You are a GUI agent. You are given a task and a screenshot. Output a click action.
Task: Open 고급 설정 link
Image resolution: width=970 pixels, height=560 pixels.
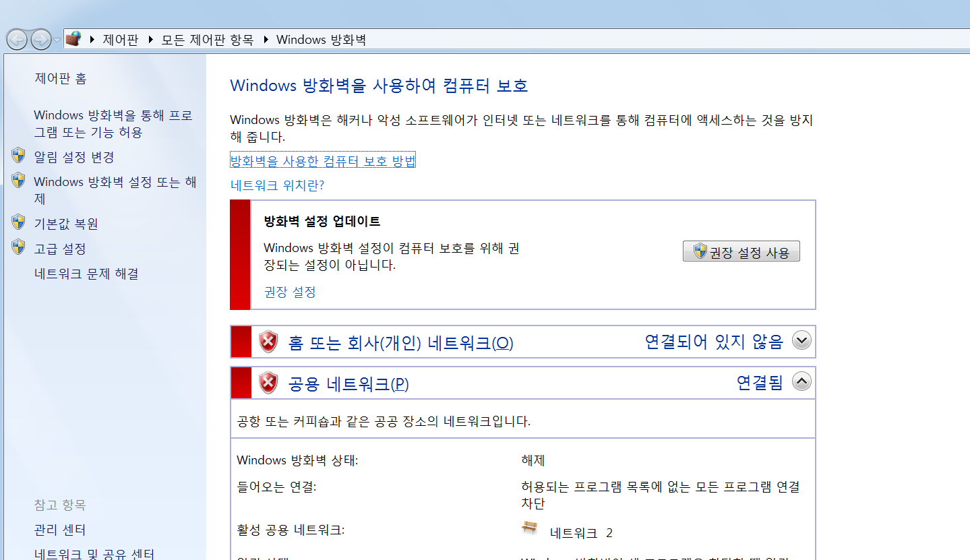pyautogui.click(x=60, y=249)
